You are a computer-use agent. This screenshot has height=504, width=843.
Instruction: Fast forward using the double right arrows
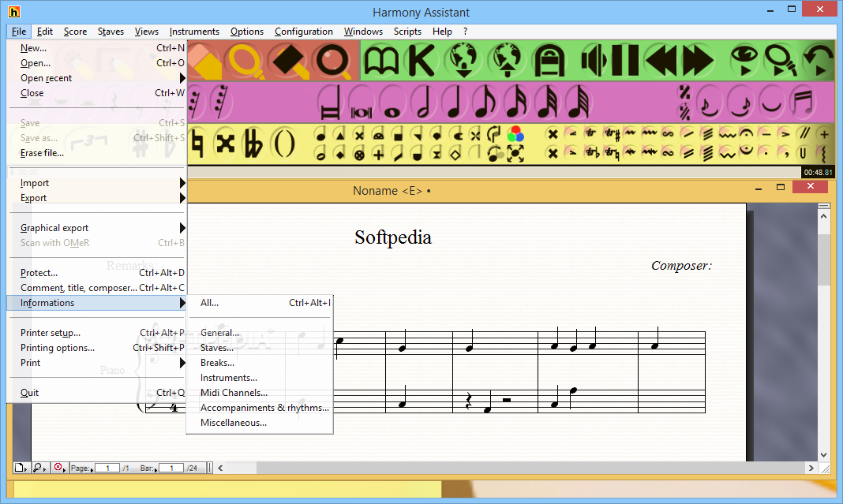(x=698, y=61)
